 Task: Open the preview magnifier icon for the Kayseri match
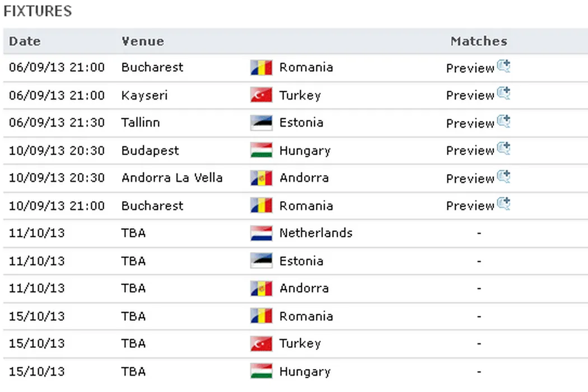point(503,94)
